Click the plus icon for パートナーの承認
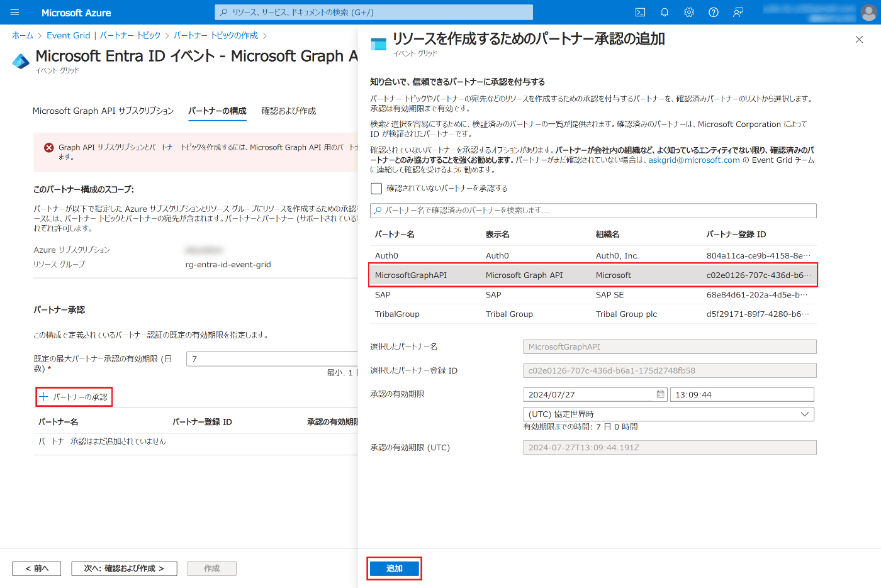Screen dimensions: 881x588 44,397
